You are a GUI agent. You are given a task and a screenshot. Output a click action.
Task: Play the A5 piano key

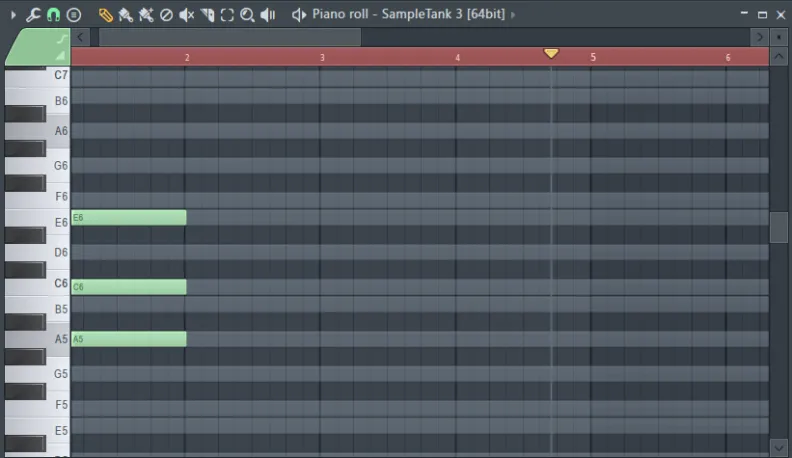click(58, 339)
